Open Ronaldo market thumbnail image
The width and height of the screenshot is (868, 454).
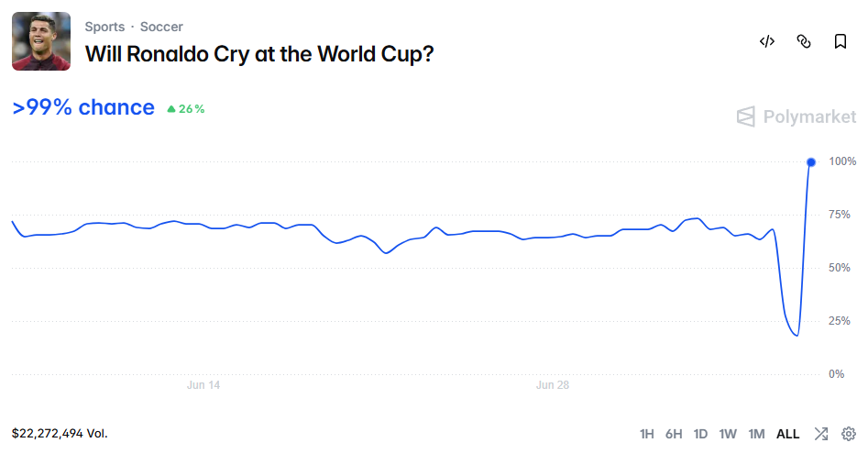click(41, 41)
